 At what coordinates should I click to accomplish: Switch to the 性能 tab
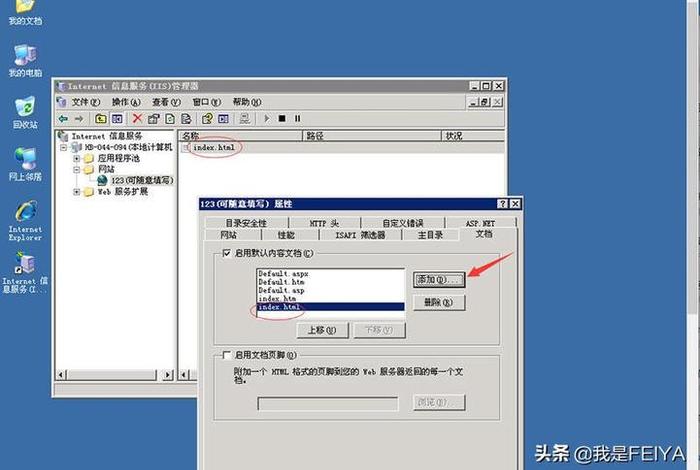click(286, 235)
